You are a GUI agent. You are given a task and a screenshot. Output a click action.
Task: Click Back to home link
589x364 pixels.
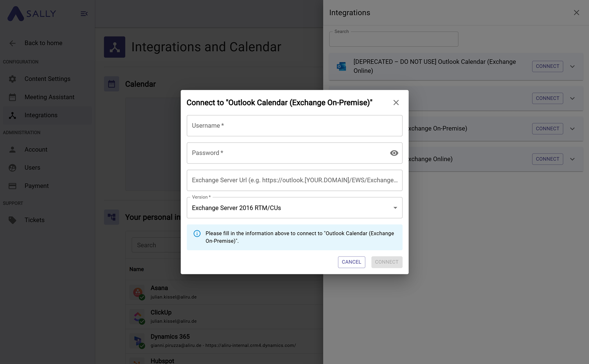coord(43,43)
